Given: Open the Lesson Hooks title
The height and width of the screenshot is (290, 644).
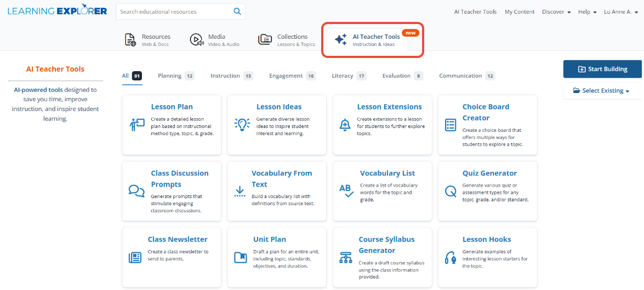Looking at the screenshot, I should click(487, 239).
